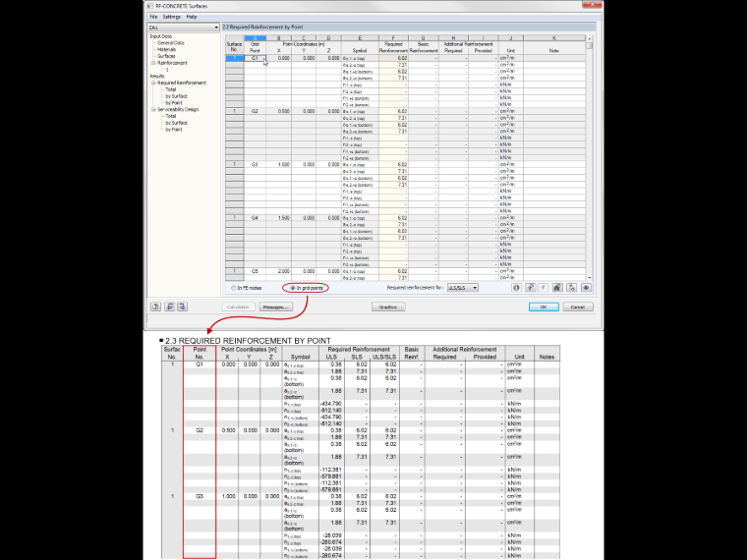Go to previous table using arrow icon
This screenshot has width=747, height=560.
click(x=169, y=307)
